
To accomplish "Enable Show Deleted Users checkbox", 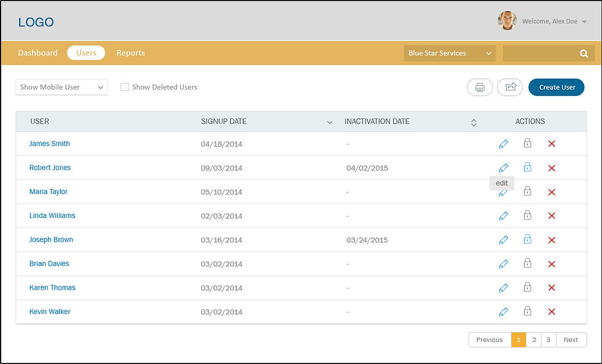I will tap(124, 87).
